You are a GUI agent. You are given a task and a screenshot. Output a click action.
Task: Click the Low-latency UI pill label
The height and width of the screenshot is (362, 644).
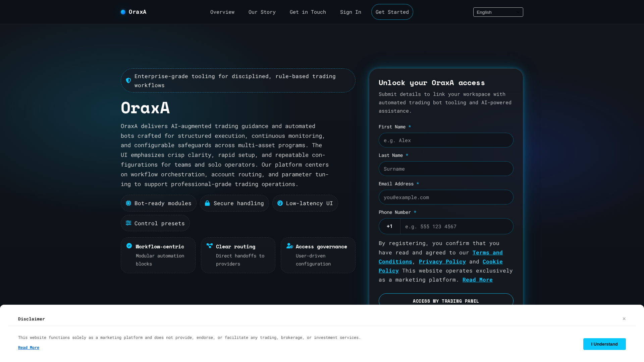[310, 203]
